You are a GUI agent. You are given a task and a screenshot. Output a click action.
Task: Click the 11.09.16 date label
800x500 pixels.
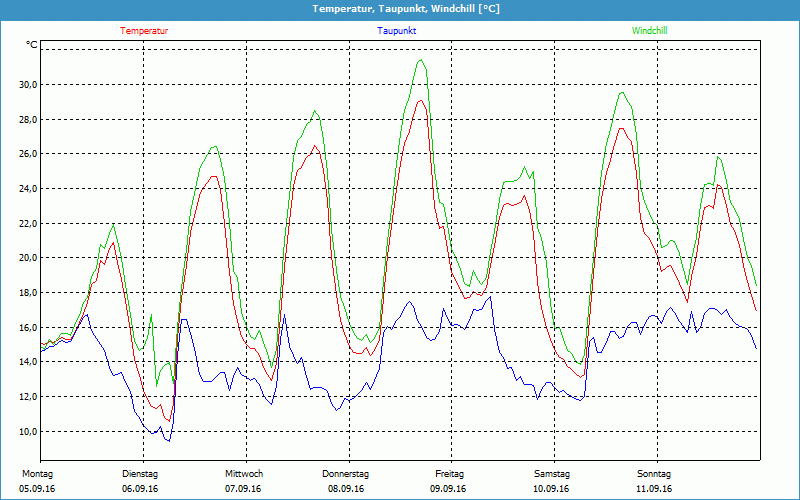[x=654, y=489]
